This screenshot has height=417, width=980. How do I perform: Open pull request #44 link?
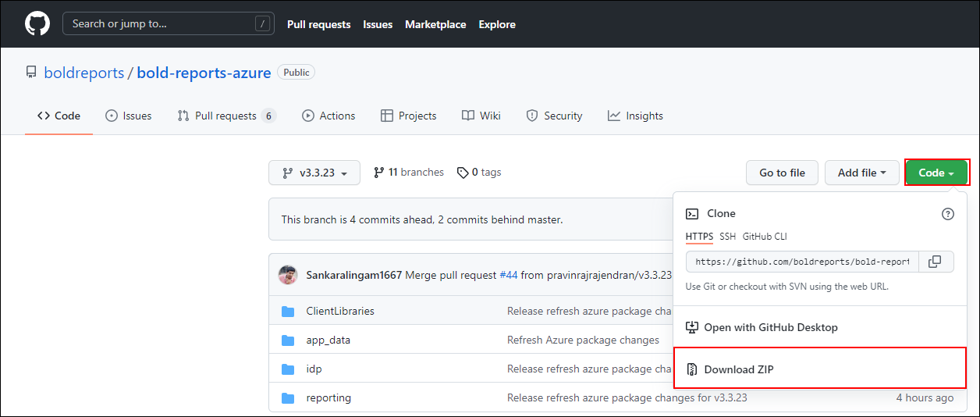coord(509,275)
